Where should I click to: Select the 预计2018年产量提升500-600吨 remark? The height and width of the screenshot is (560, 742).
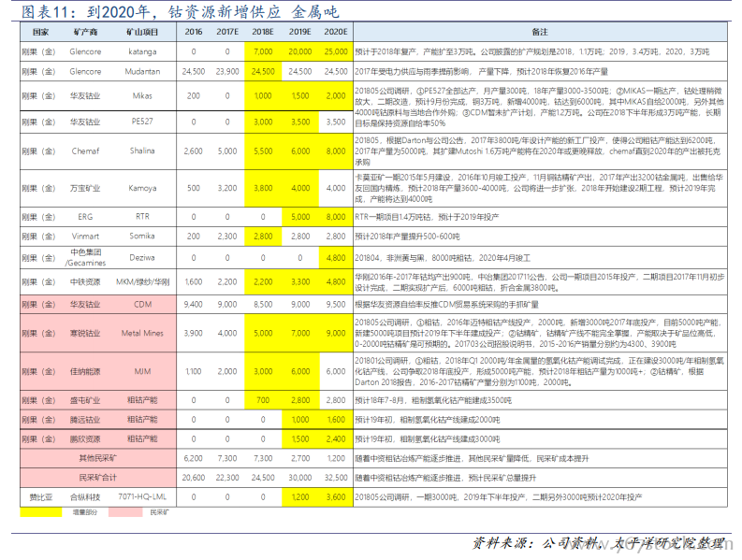407,237
